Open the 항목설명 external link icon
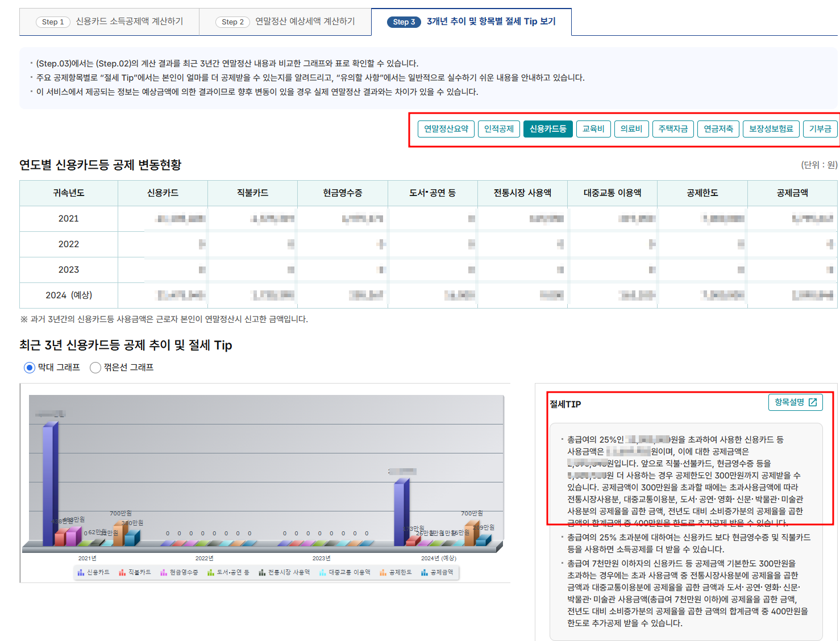840x641 pixels. click(x=813, y=402)
